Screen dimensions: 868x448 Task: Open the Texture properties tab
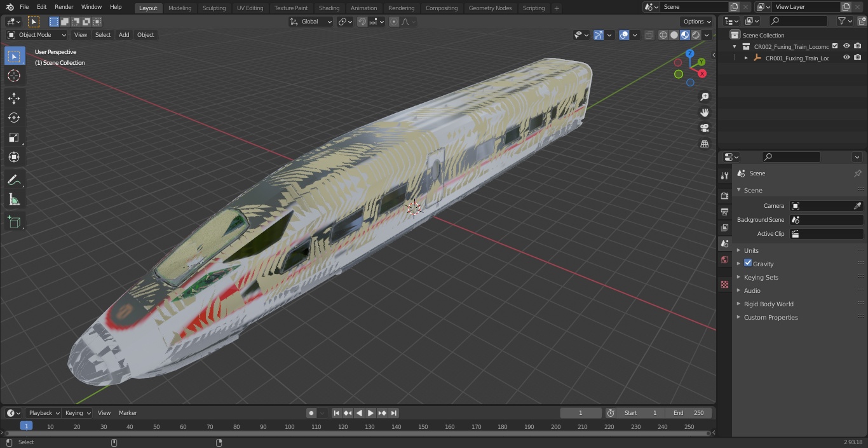[724, 285]
